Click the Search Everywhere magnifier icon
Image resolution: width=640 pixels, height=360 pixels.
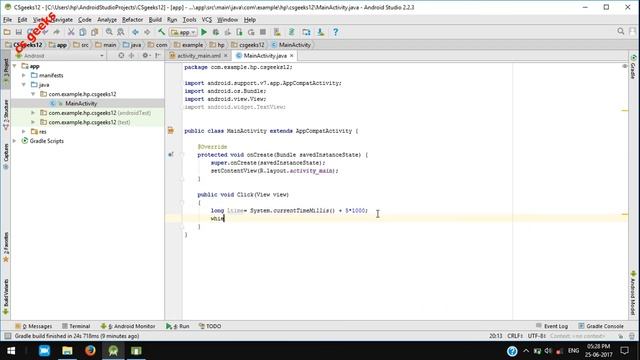621,31
